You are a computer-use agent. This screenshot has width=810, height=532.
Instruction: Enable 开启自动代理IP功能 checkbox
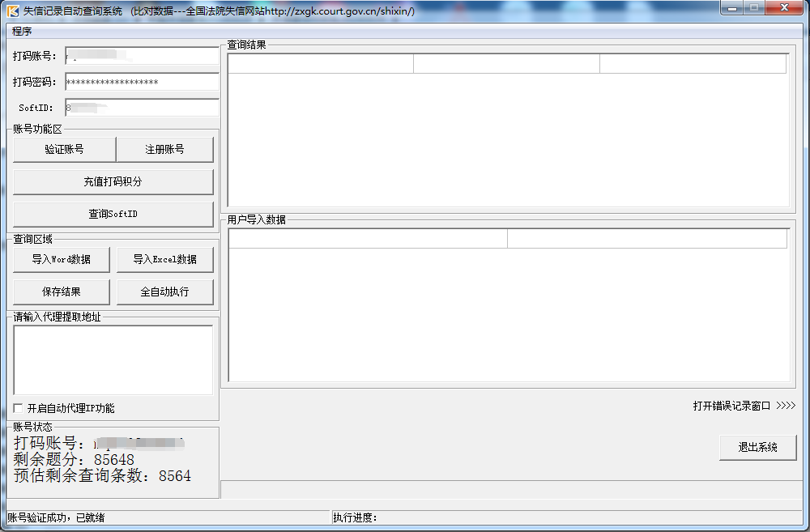point(19,409)
